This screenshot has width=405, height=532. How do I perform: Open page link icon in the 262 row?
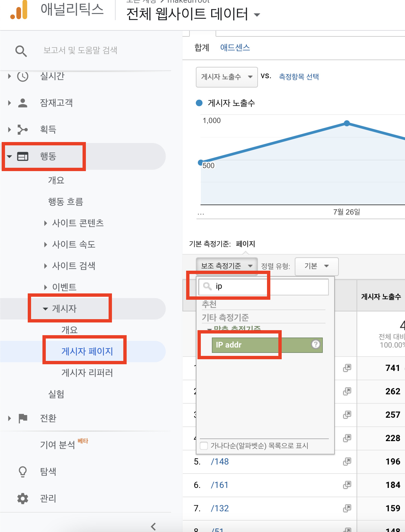347,391
